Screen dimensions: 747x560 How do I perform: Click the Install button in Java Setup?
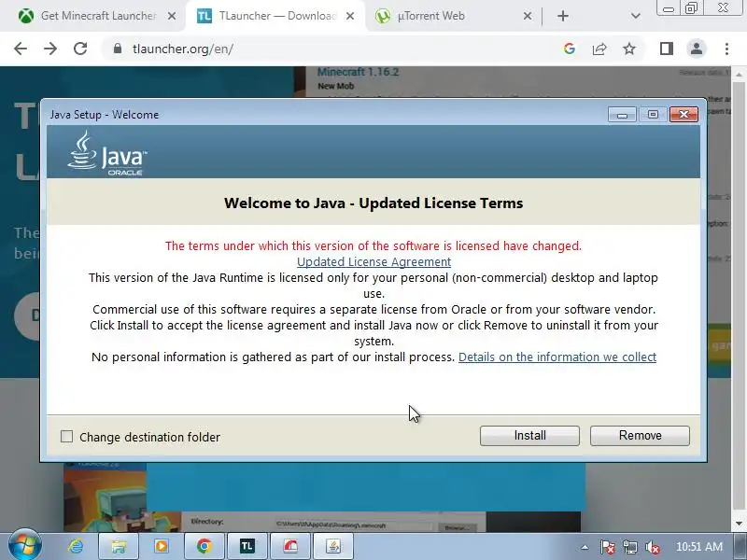point(529,436)
